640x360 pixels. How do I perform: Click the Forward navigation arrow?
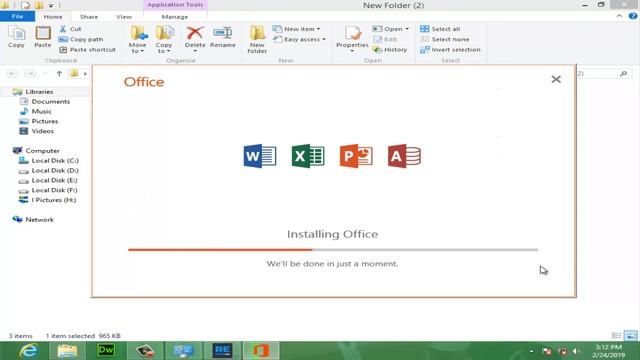tap(29, 73)
